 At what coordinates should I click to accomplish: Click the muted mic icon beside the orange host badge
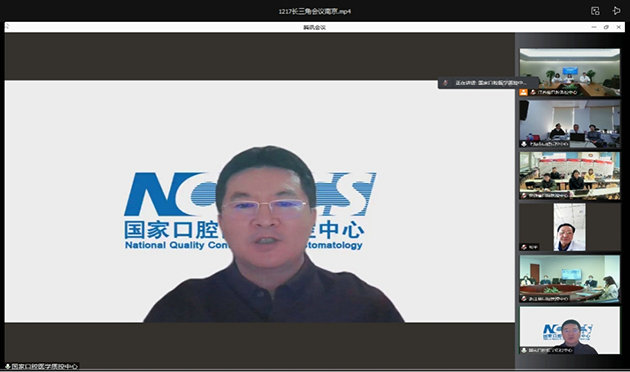pyautogui.click(x=533, y=92)
